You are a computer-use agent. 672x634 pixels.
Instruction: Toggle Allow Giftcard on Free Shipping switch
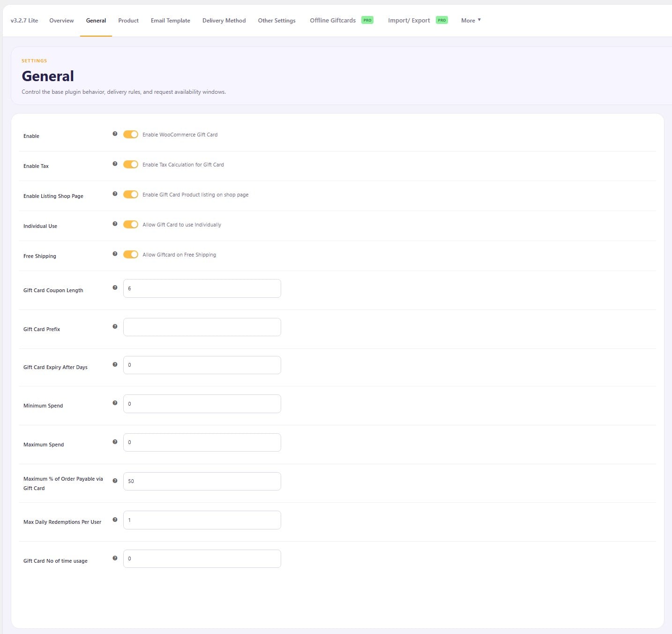click(x=131, y=255)
